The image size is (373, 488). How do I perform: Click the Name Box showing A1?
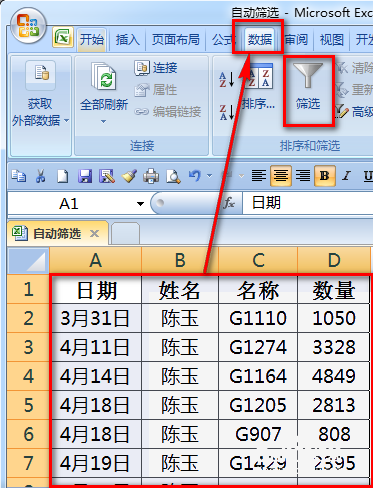[x=68, y=203]
